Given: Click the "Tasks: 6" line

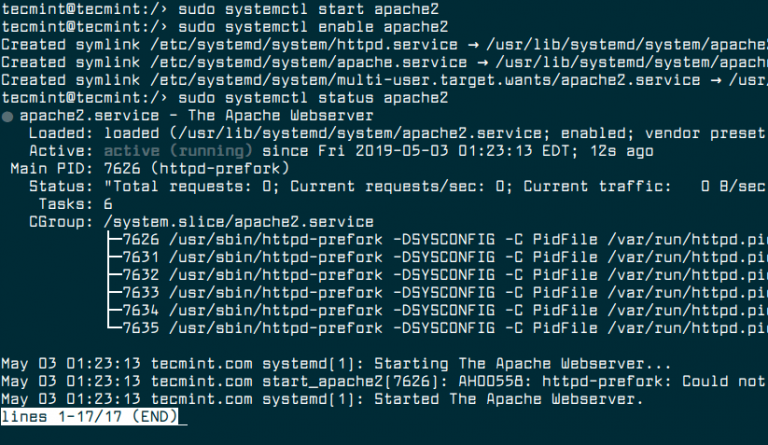Looking at the screenshot, I should pos(72,203).
